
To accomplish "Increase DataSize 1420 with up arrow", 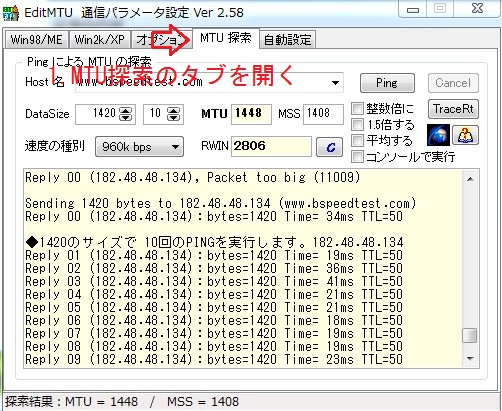I will pyautogui.click(x=126, y=110).
